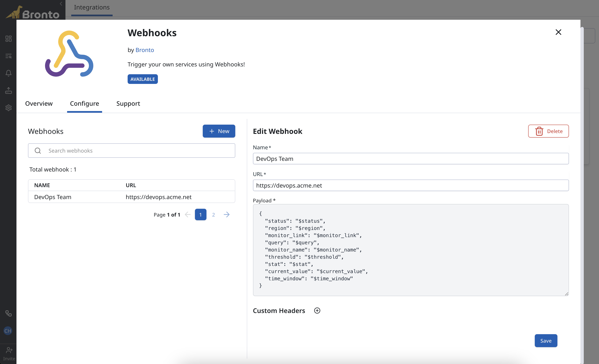Select page 2 in pagination
Image resolution: width=599 pixels, height=364 pixels.
pyautogui.click(x=213, y=214)
